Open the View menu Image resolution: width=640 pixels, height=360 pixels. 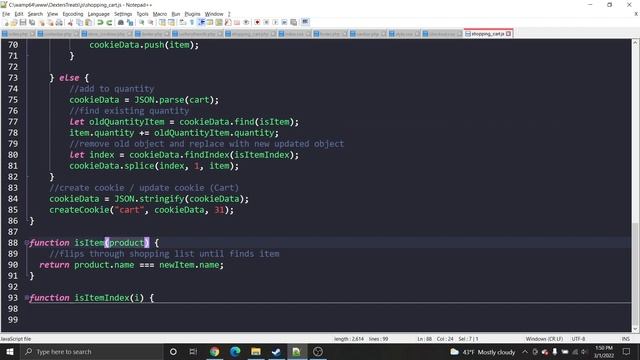pos(52,14)
